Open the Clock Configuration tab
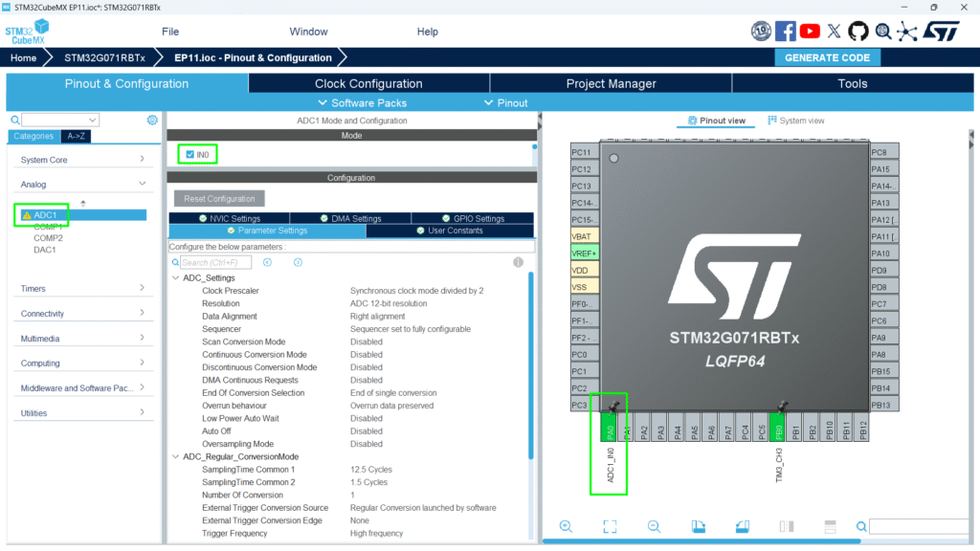980x551 pixels. pos(368,83)
